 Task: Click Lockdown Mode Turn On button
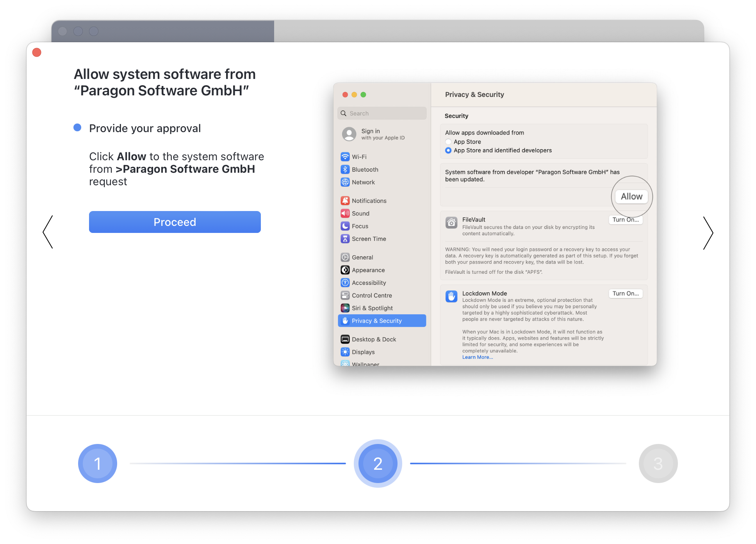tap(626, 293)
